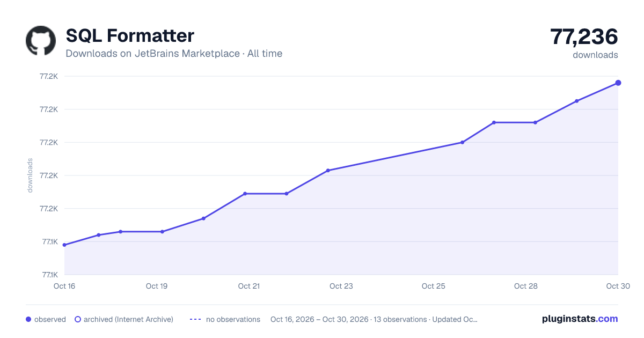Click the Oct 28 axis label

pyautogui.click(x=526, y=286)
